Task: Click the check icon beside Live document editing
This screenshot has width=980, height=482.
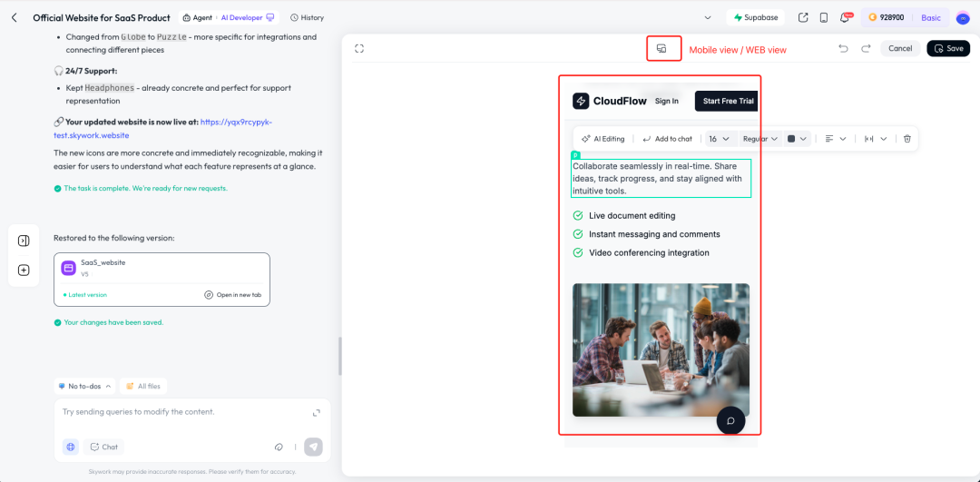Action: 578,216
